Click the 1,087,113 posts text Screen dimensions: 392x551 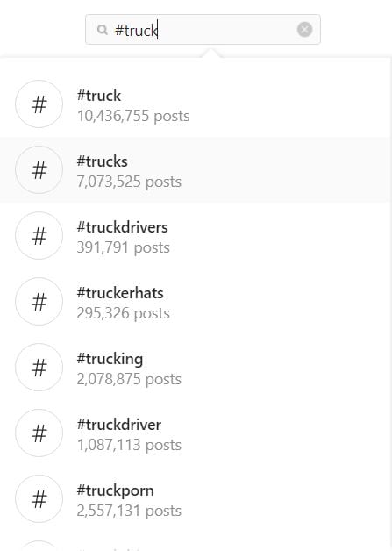[129, 445]
